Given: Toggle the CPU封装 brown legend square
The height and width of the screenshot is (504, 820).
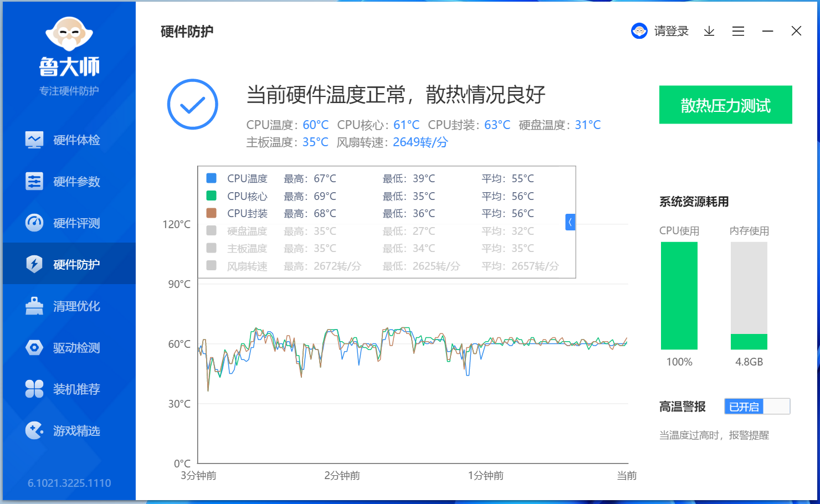Looking at the screenshot, I should pyautogui.click(x=211, y=213).
